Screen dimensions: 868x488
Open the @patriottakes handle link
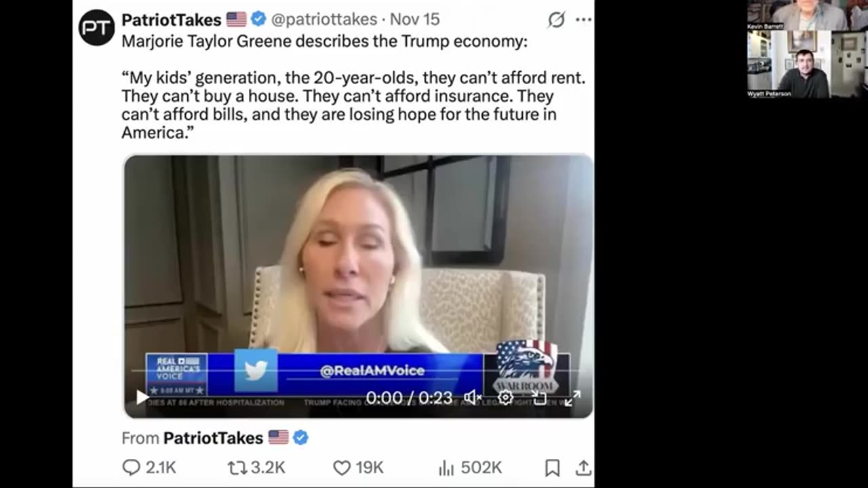[323, 20]
